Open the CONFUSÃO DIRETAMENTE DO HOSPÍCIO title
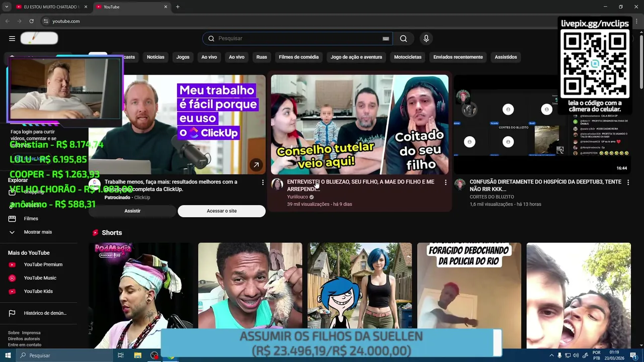 [x=545, y=186]
